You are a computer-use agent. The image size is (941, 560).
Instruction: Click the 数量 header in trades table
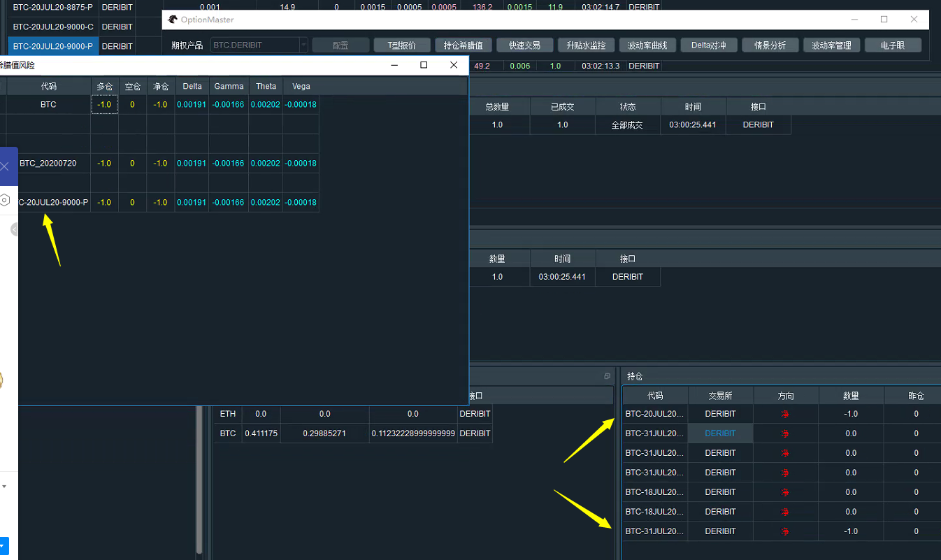pos(497,259)
